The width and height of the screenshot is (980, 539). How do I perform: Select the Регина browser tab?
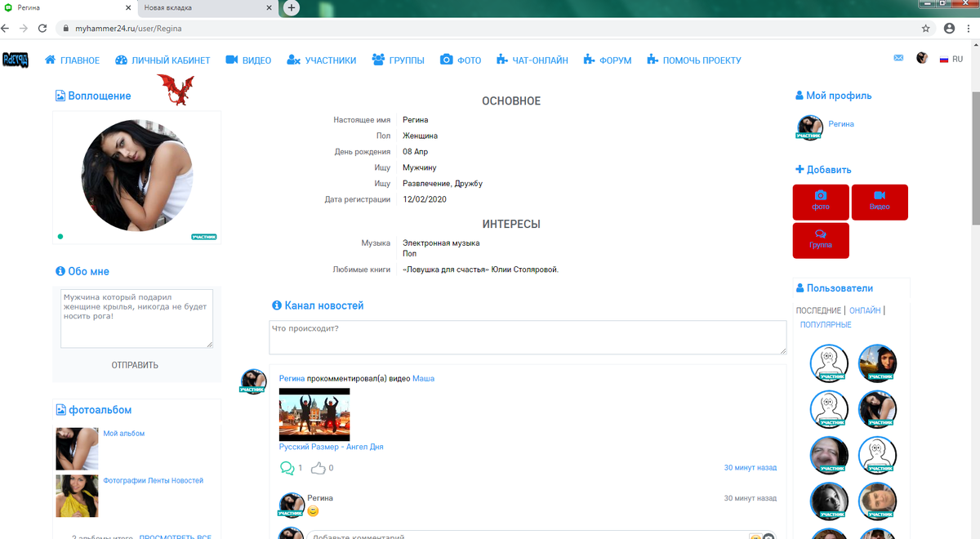point(69,7)
